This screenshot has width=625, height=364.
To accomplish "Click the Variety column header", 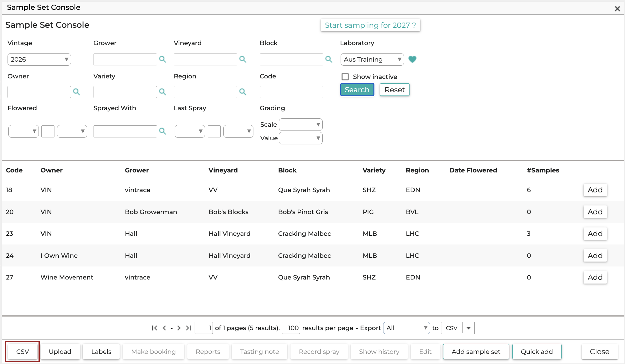I will coord(374,170).
